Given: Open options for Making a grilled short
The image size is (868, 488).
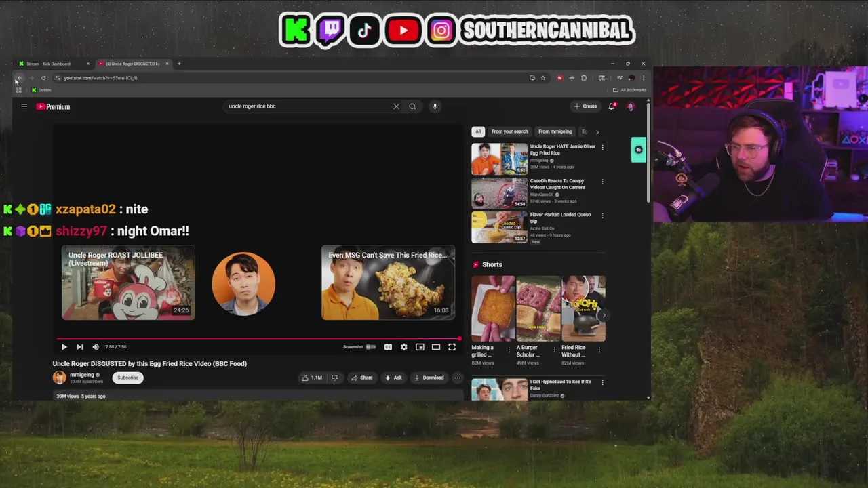Looking at the screenshot, I should click(x=509, y=350).
